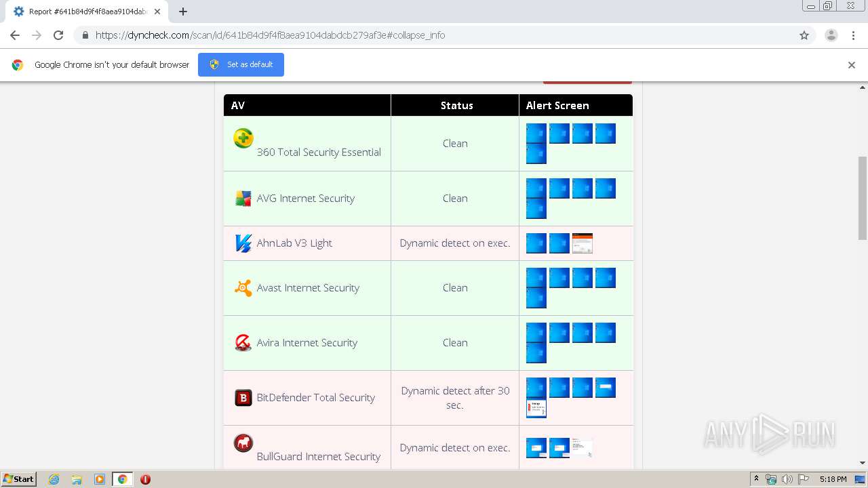Open the network icon in system tray
This screenshot has height=488, width=868.
click(771, 479)
